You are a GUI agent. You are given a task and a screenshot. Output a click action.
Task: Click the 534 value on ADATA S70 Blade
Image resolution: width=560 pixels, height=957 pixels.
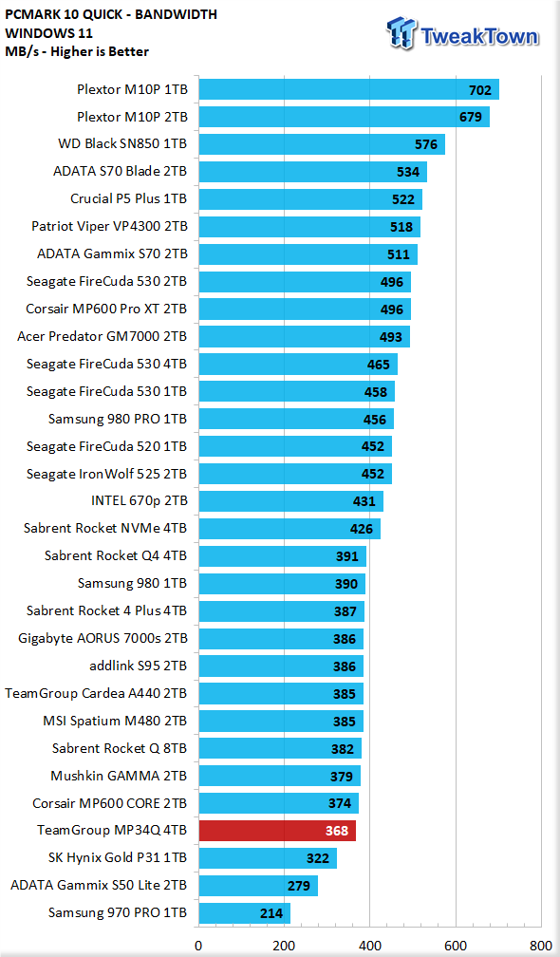(x=408, y=172)
